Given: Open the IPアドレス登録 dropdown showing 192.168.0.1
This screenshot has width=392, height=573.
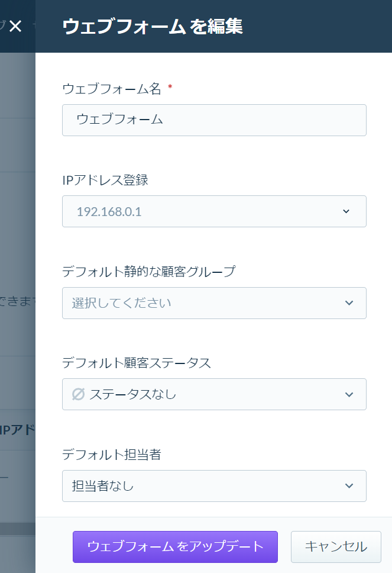Looking at the screenshot, I should click(x=214, y=211).
